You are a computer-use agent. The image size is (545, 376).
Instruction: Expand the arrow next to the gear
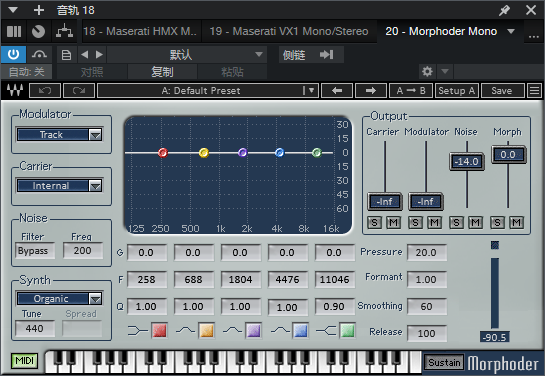coord(445,72)
